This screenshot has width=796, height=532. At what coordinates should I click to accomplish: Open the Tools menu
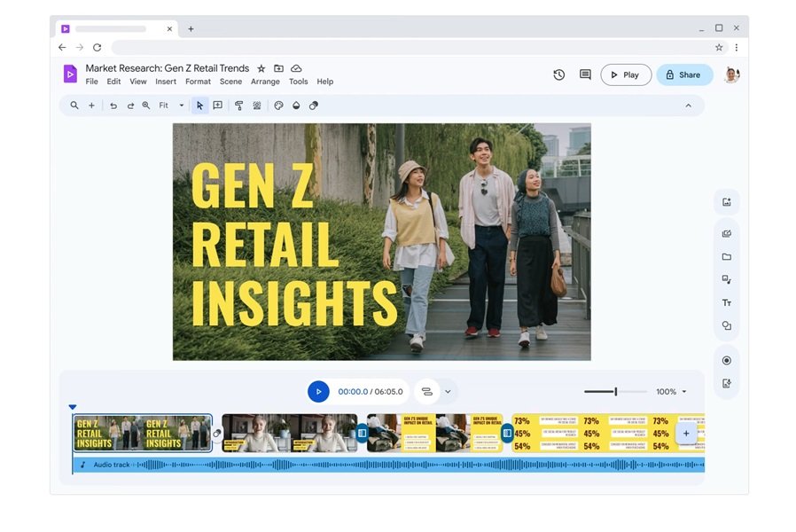point(298,81)
